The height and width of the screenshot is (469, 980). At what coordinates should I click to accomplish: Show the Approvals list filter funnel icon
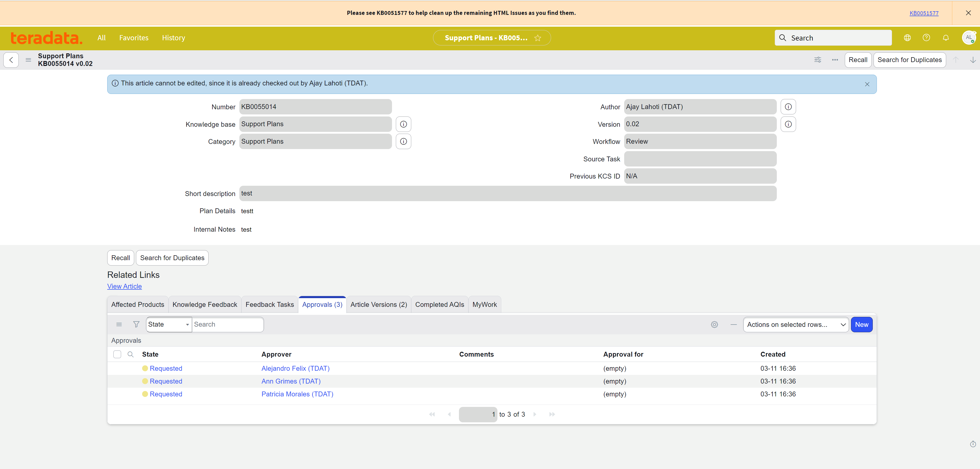point(136,325)
